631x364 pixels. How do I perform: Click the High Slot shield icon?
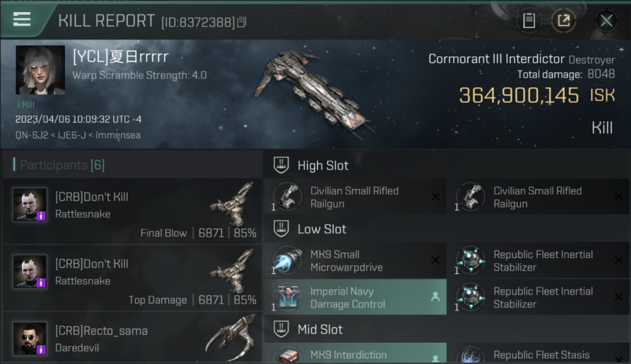click(x=281, y=165)
